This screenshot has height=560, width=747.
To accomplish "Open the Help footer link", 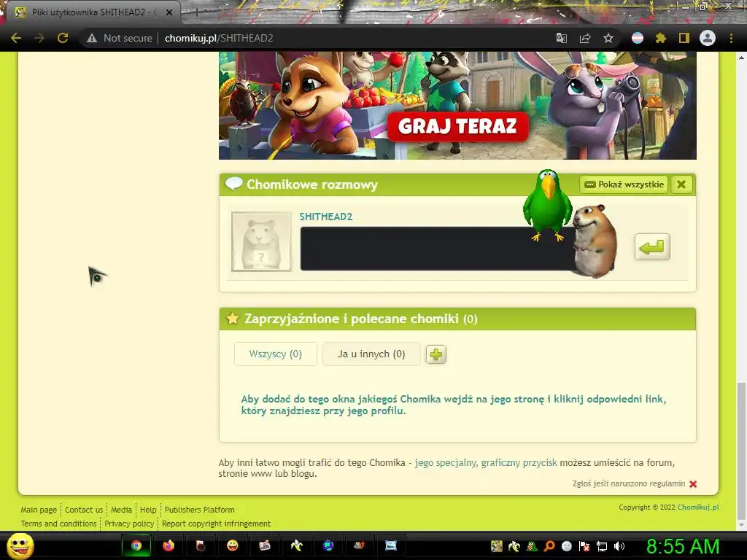I will click(148, 510).
